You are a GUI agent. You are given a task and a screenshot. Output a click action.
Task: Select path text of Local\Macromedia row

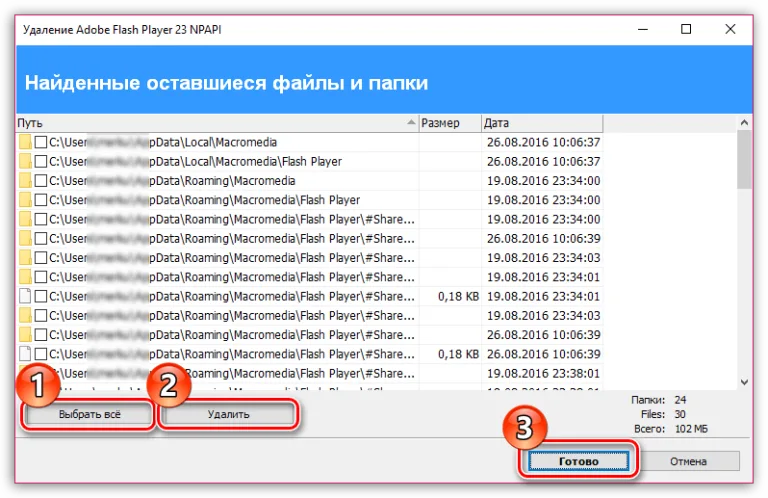pos(163,142)
